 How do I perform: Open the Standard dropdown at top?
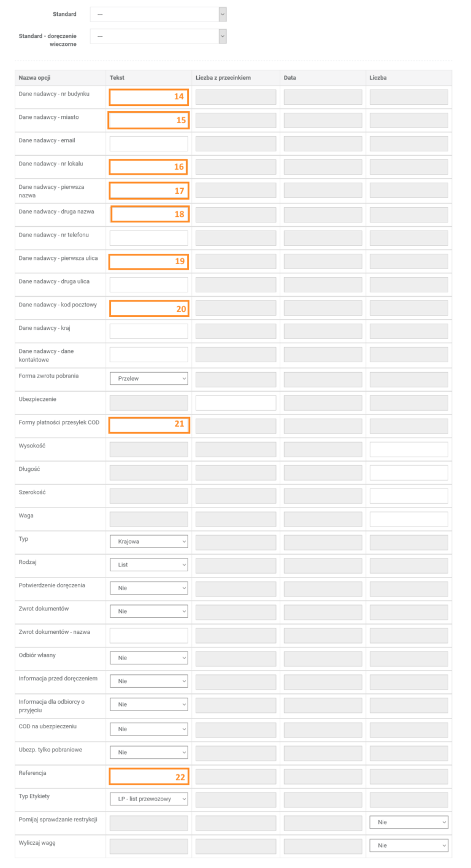click(x=158, y=14)
